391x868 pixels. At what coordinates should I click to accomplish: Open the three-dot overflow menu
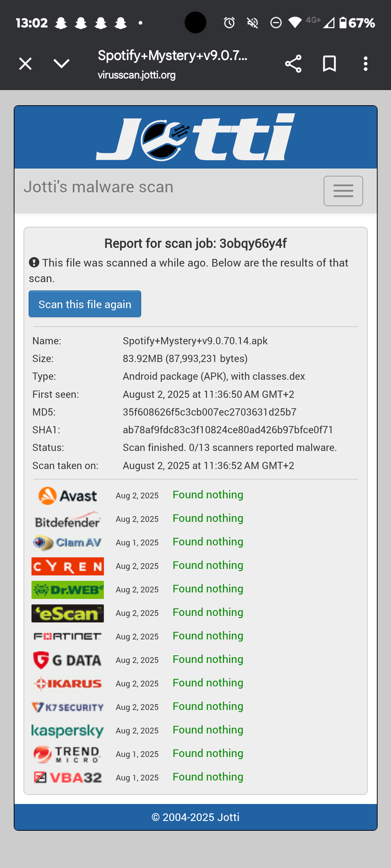pyautogui.click(x=366, y=64)
